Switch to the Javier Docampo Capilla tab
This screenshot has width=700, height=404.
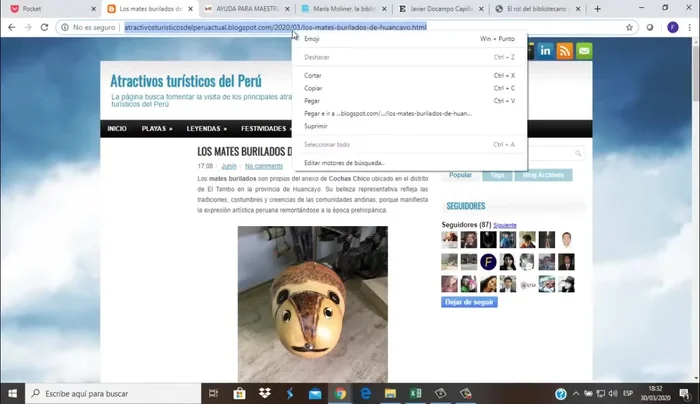pyautogui.click(x=442, y=8)
